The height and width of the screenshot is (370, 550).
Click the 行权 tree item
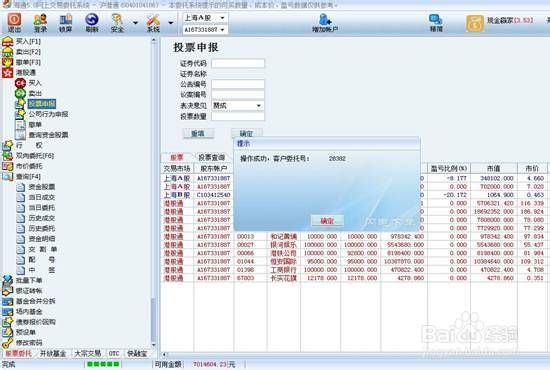point(29,145)
